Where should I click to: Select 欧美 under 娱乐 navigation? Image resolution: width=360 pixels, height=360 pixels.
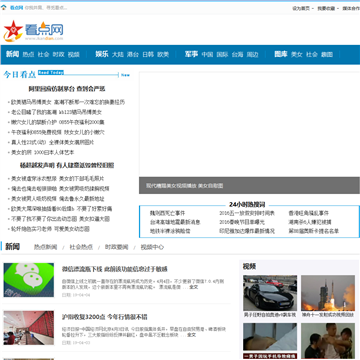pyautogui.click(x=163, y=55)
